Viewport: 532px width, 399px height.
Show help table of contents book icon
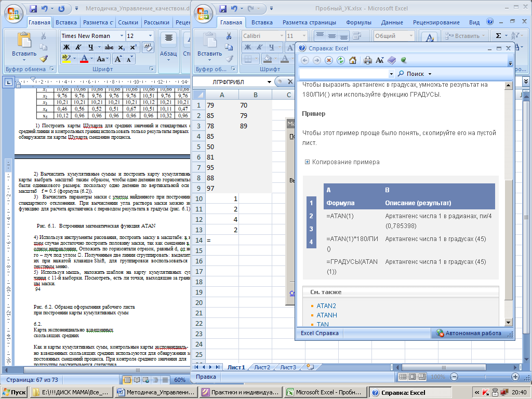tap(392, 60)
